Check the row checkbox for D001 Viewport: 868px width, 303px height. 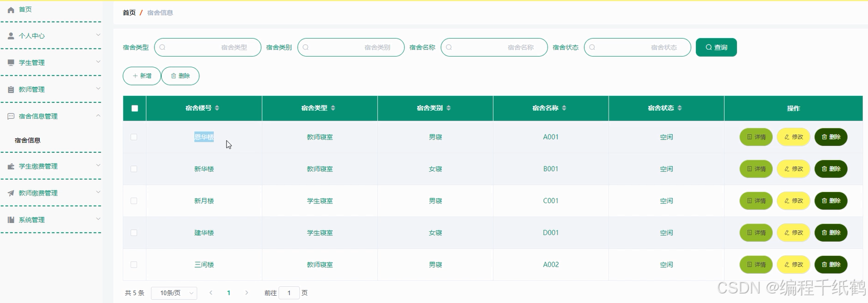[134, 233]
